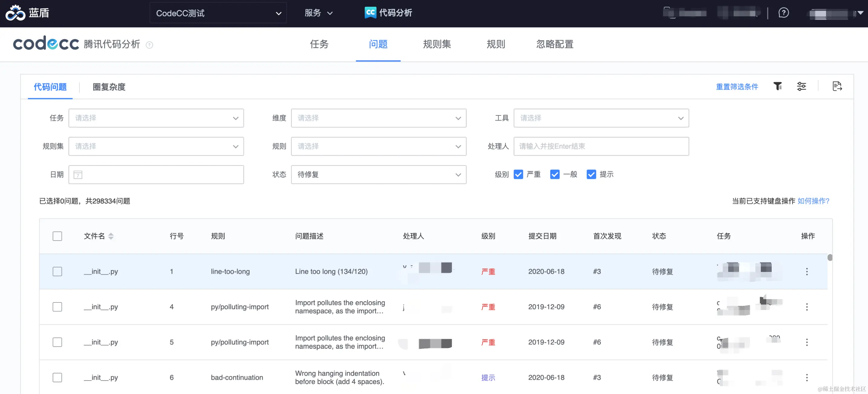Viewport: 868px width, 394px height.
Task: Click the filter funnel icon
Action: [777, 86]
